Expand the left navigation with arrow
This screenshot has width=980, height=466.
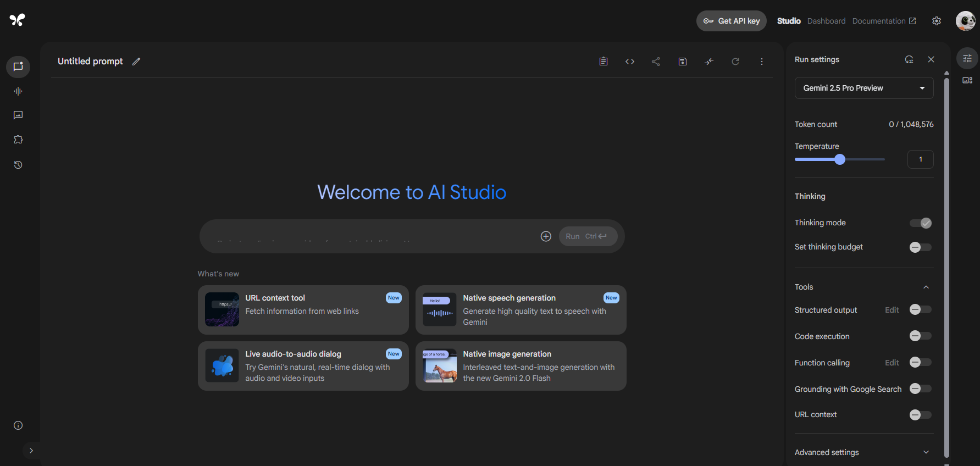point(31,451)
